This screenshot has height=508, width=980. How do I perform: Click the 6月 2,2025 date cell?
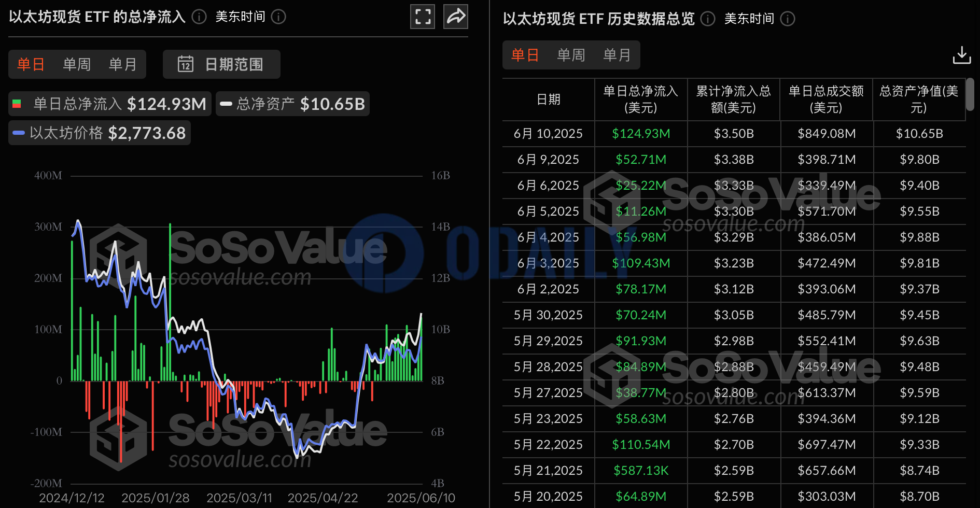click(x=548, y=289)
